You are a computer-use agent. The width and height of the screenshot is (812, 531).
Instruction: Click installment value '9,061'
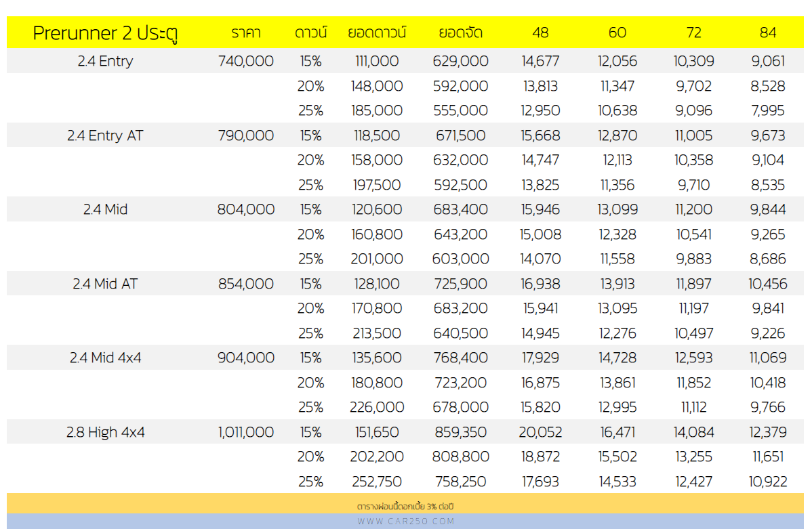768,61
